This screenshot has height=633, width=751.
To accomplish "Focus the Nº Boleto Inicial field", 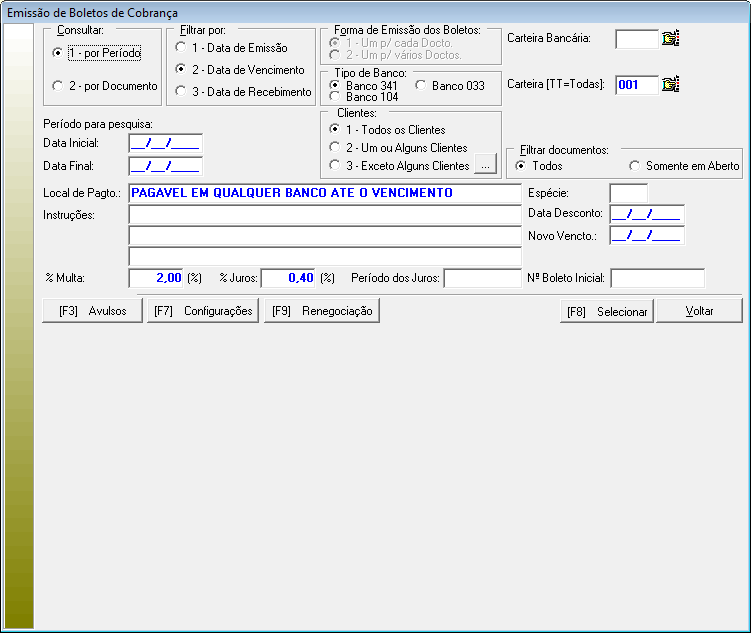I will (x=657, y=278).
